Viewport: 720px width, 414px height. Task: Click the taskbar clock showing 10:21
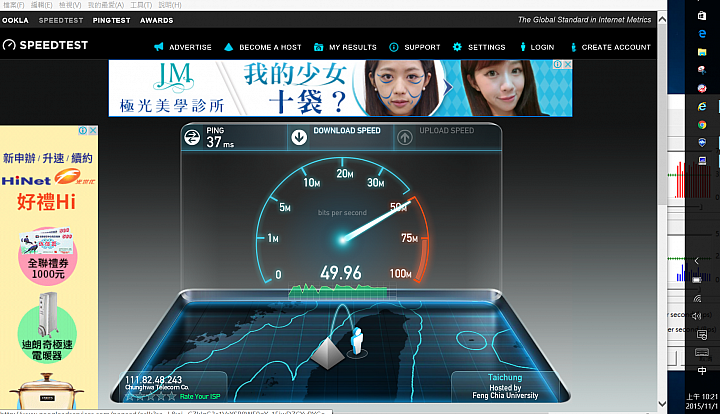click(x=702, y=401)
